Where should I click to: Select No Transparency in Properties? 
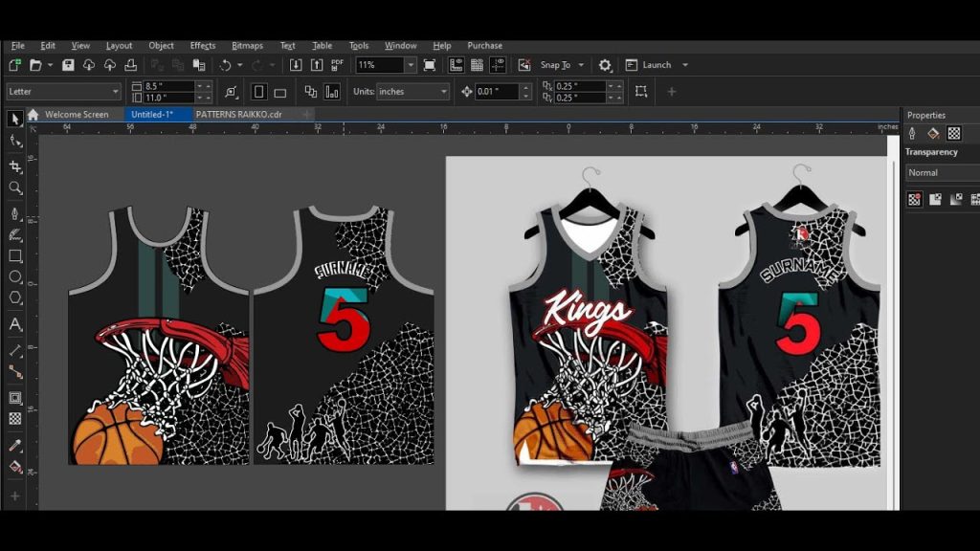[914, 199]
